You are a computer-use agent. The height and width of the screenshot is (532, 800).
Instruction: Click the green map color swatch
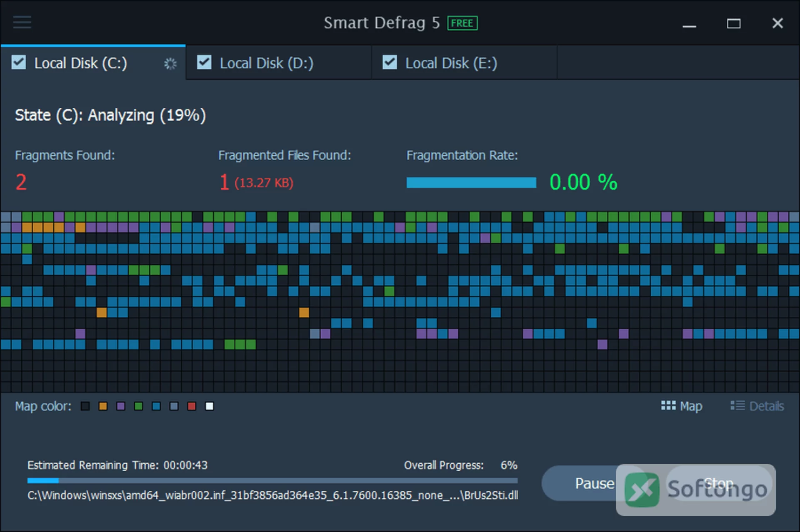(x=139, y=406)
